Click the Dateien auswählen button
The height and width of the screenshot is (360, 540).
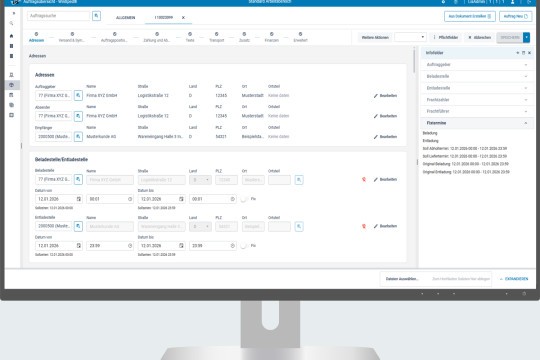(402, 279)
